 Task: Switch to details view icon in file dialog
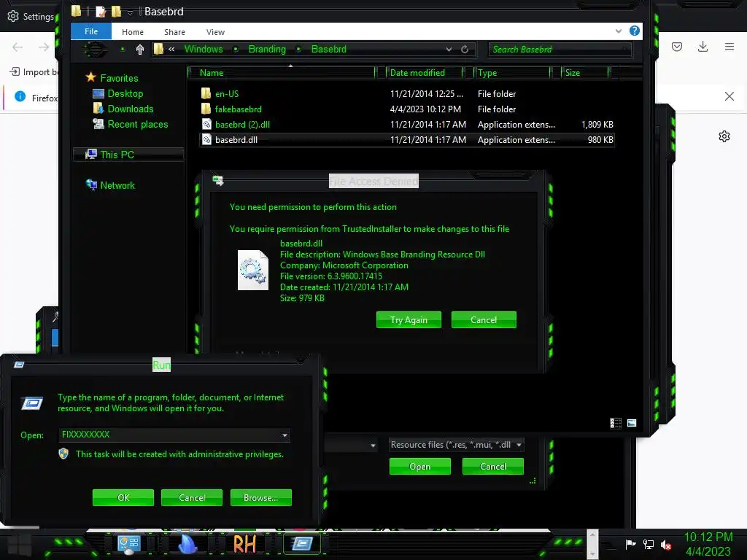click(x=616, y=423)
